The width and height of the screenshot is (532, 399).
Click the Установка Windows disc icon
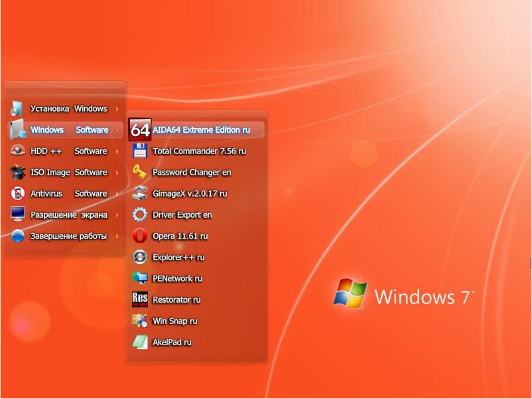(x=17, y=108)
